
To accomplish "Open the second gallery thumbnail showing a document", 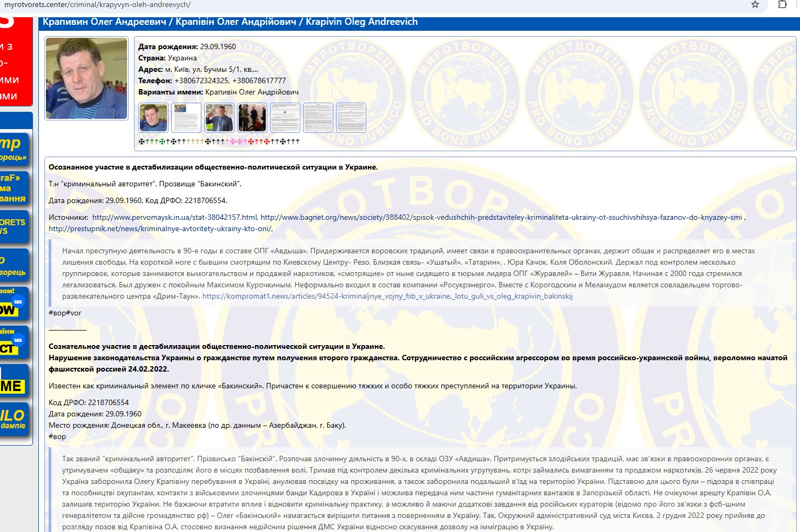I will pos(186,118).
